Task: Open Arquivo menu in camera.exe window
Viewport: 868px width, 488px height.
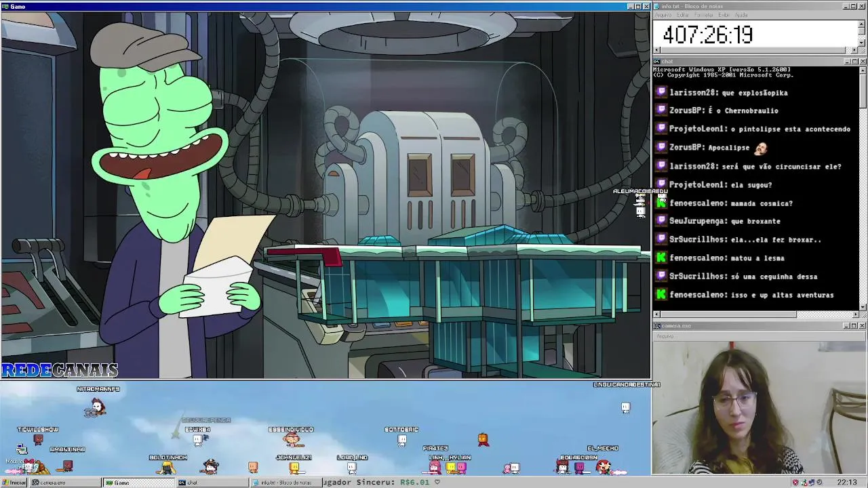Action: (x=665, y=336)
